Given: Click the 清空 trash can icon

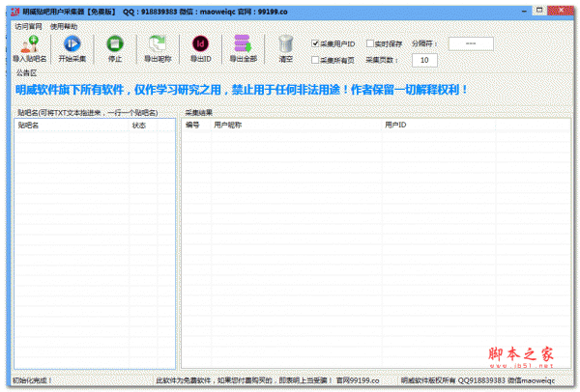Looking at the screenshot, I should point(285,44).
